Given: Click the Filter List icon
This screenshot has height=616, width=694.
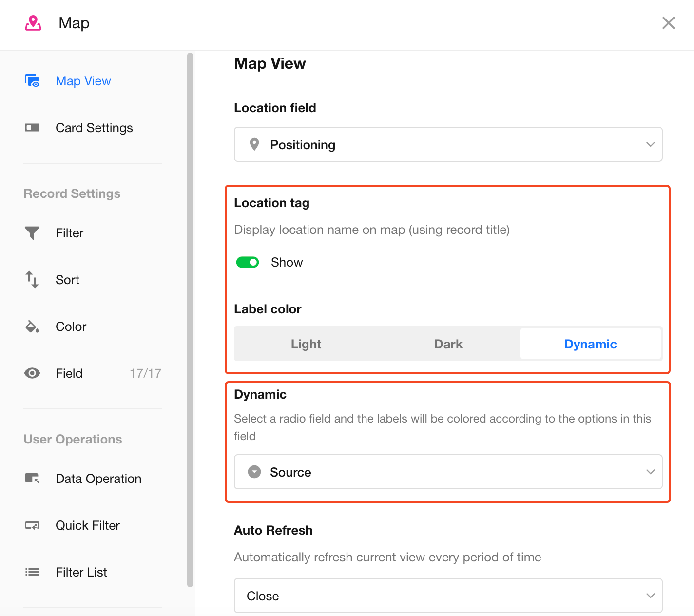Looking at the screenshot, I should [32, 572].
